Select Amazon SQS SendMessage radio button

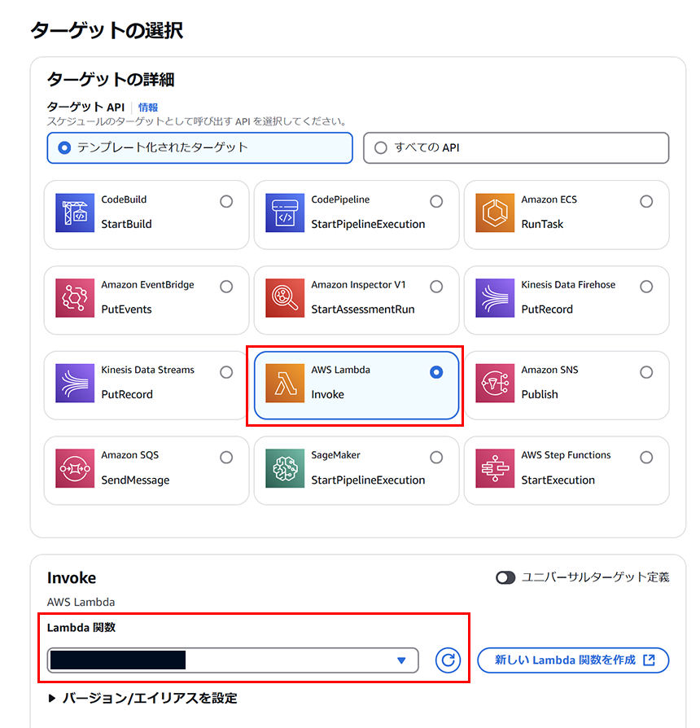tap(226, 458)
